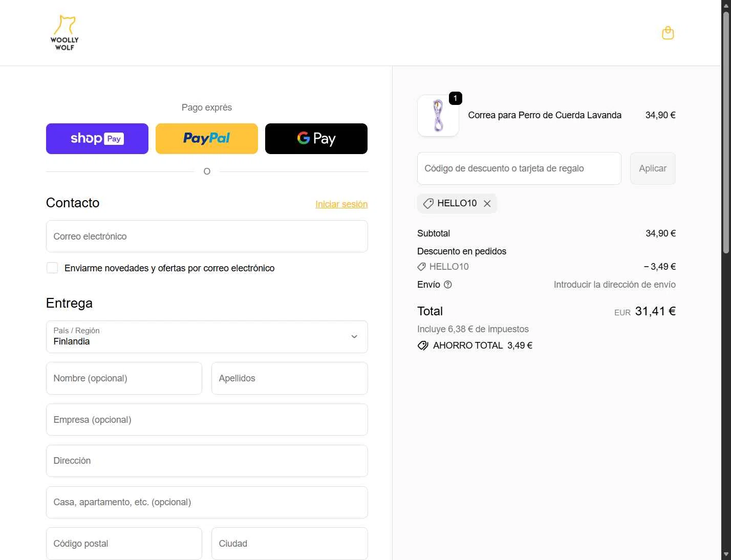The image size is (731, 560).
Task: Focus the Ciudad field
Action: (290, 544)
